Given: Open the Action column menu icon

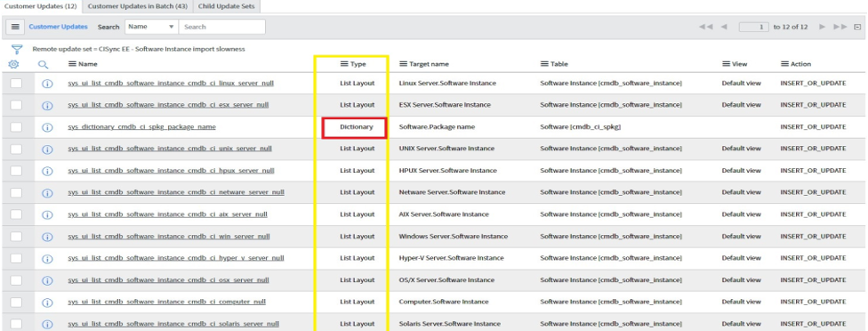Looking at the screenshot, I should (784, 64).
